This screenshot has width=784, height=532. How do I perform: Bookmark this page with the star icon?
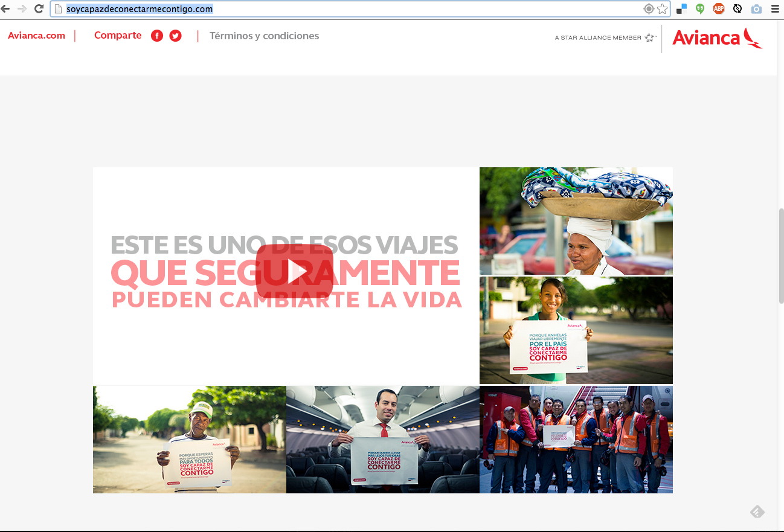(663, 9)
